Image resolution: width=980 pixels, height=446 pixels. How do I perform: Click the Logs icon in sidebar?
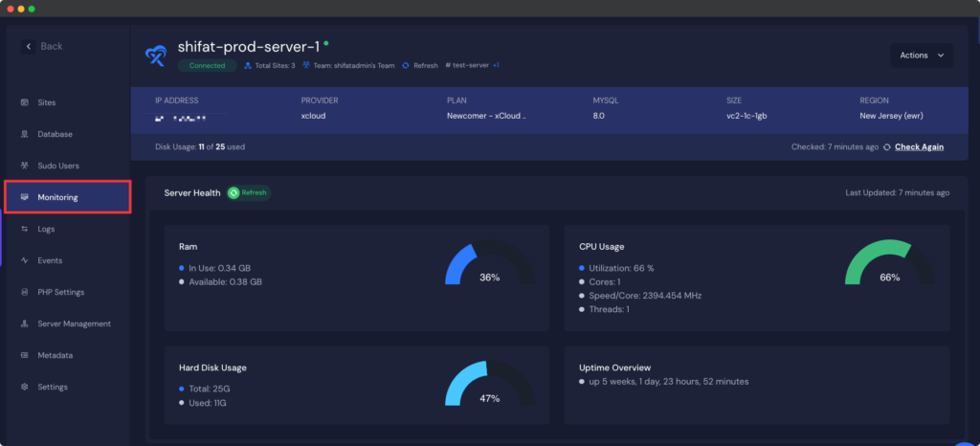coord(25,229)
